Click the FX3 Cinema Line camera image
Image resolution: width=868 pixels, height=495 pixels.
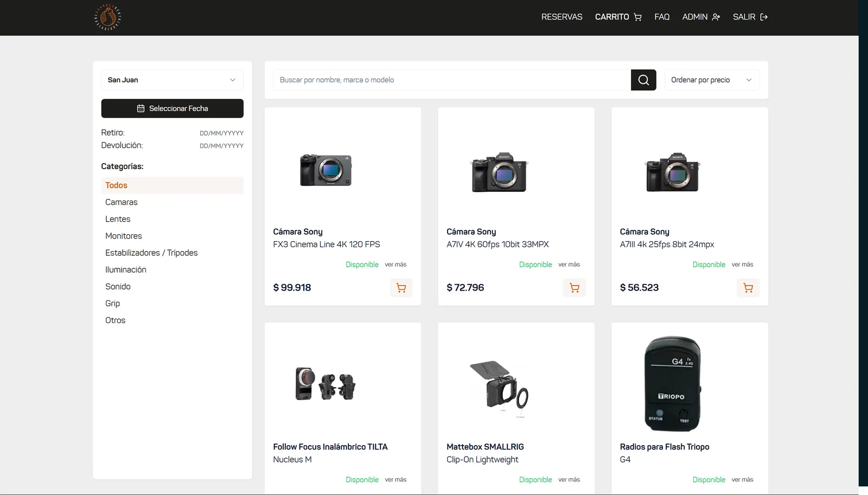(x=326, y=170)
